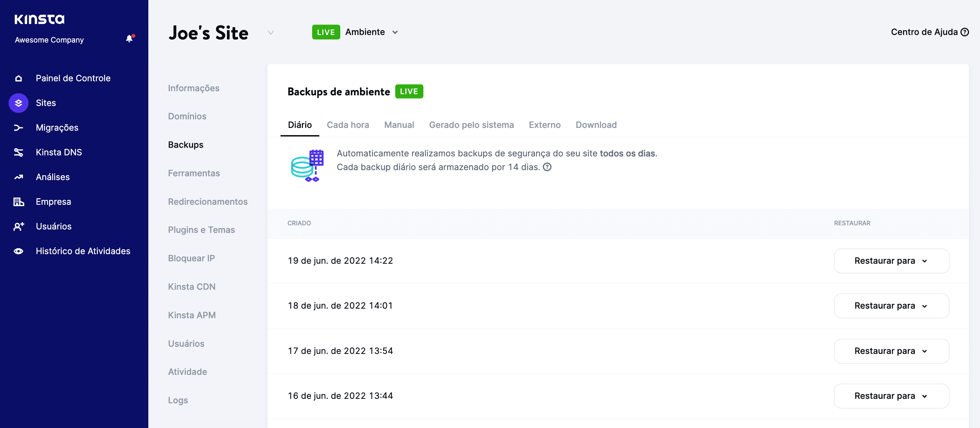
Task: Navigate to Análises section
Action: pyautogui.click(x=52, y=177)
